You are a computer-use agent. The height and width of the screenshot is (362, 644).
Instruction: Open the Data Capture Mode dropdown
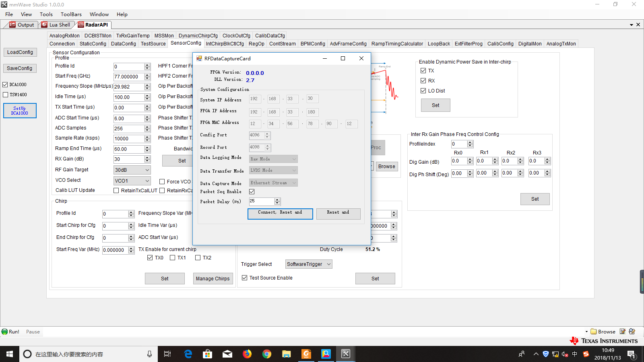point(273,183)
